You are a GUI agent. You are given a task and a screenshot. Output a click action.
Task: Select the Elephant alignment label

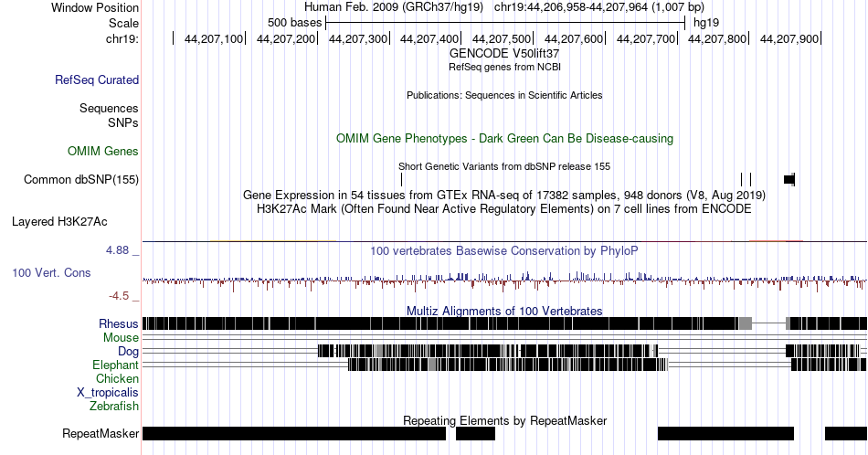pos(116,365)
